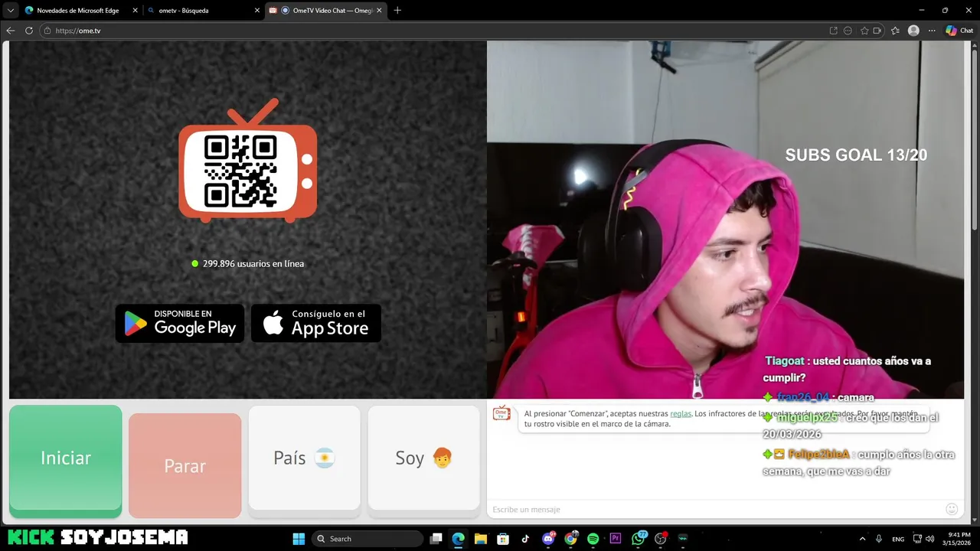This screenshot has height=551, width=980.
Task: Click the red Parar button
Action: click(x=185, y=466)
